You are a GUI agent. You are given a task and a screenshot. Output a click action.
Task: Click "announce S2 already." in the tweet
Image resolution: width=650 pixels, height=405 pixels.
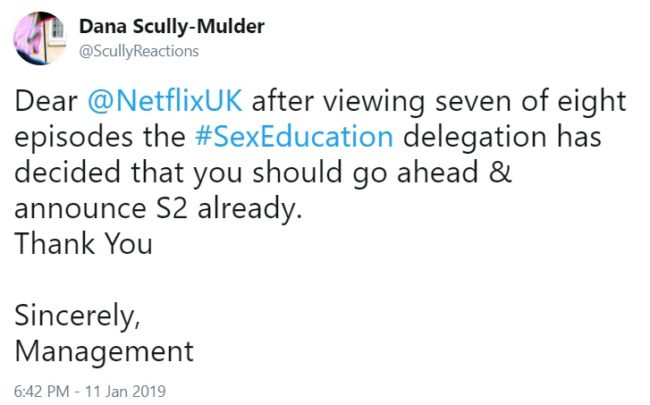[159, 208]
